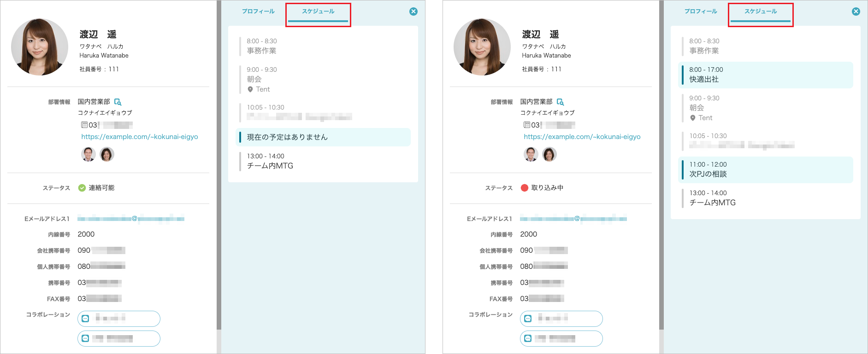This screenshot has height=354, width=868.
Task: Select スケジュール tab in left panel
Action: coord(318,12)
